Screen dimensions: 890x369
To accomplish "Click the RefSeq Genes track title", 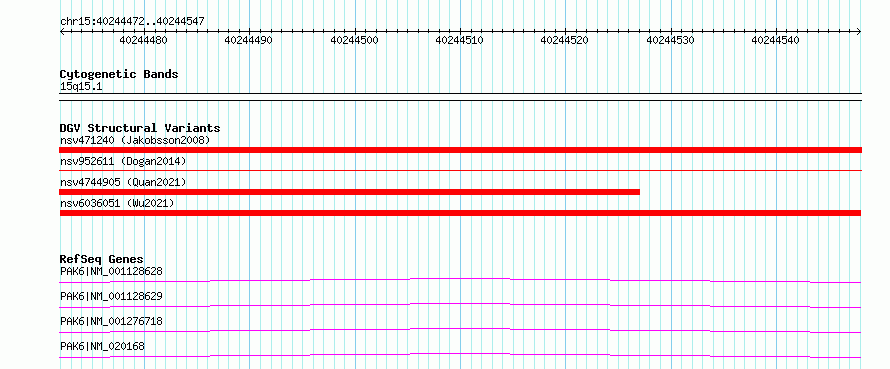I will tap(102, 260).
